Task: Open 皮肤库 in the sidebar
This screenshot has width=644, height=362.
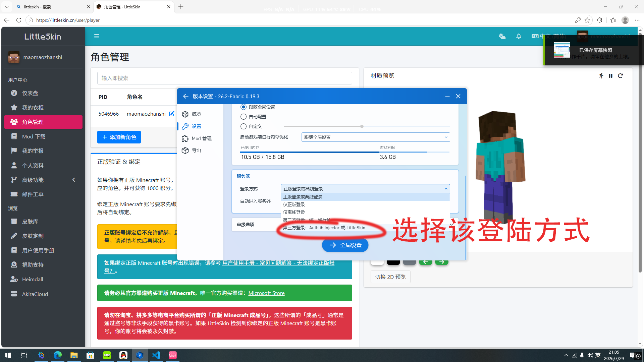Action: click(43, 222)
